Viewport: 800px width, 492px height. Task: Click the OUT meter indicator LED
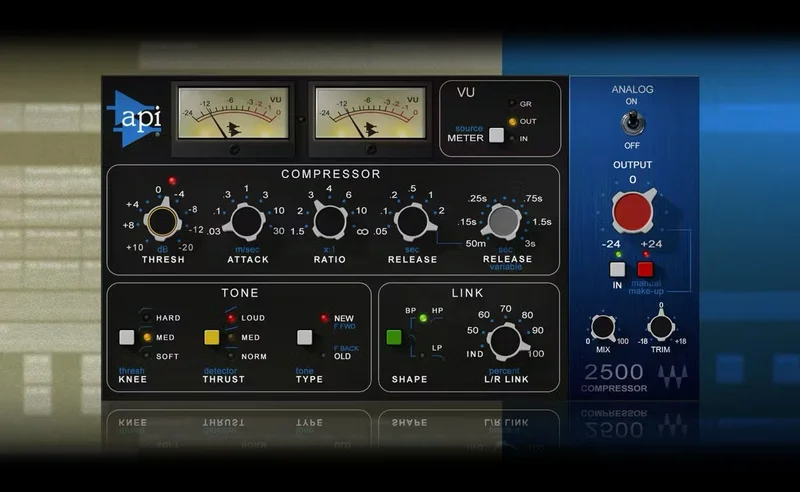(512, 121)
